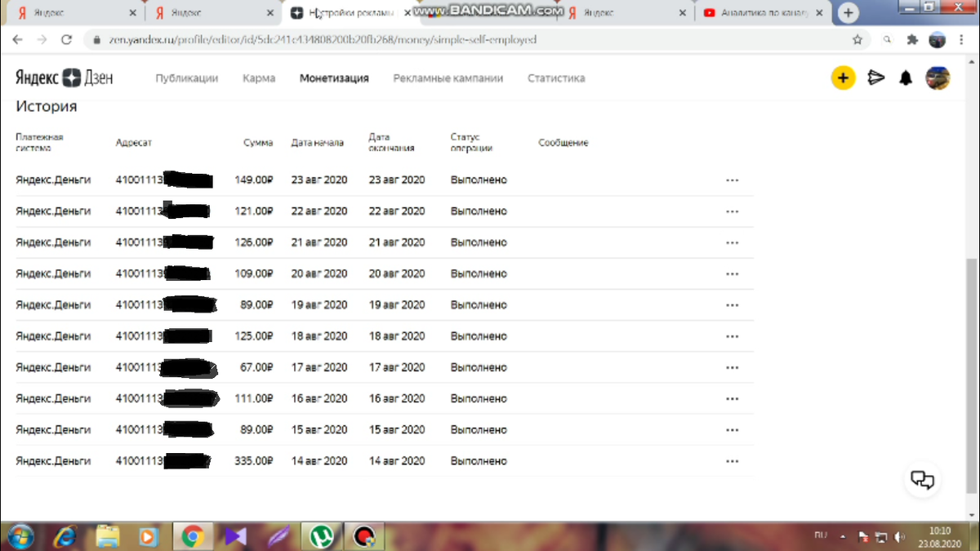Open Visual Studio from the taskbar
Viewport: 980px width, 551px height.
(236, 536)
